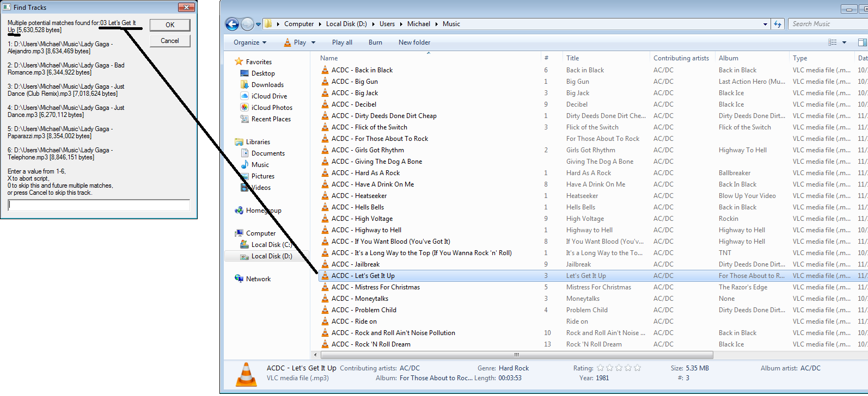Click the Computer breadcrumb in the address bar

click(299, 24)
